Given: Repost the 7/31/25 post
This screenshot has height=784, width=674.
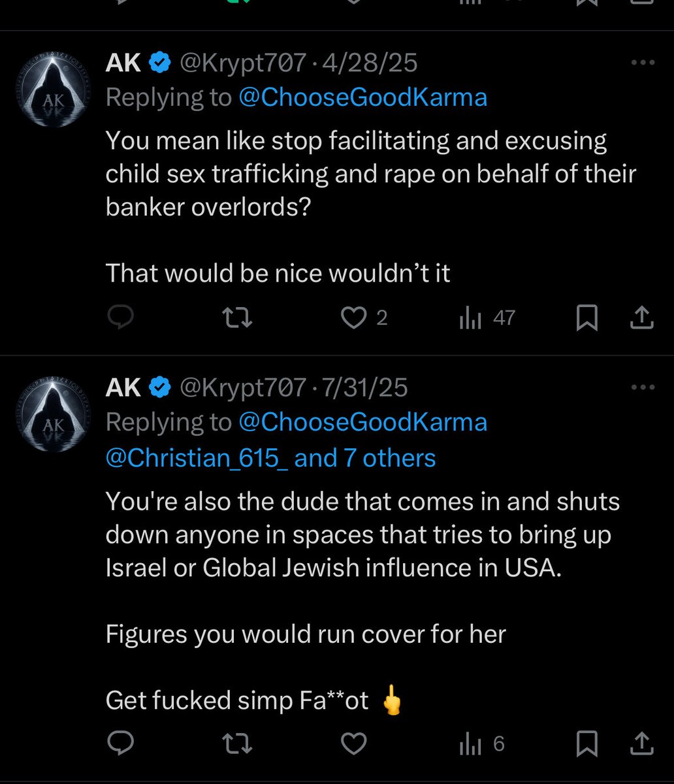Looking at the screenshot, I should 238,743.
